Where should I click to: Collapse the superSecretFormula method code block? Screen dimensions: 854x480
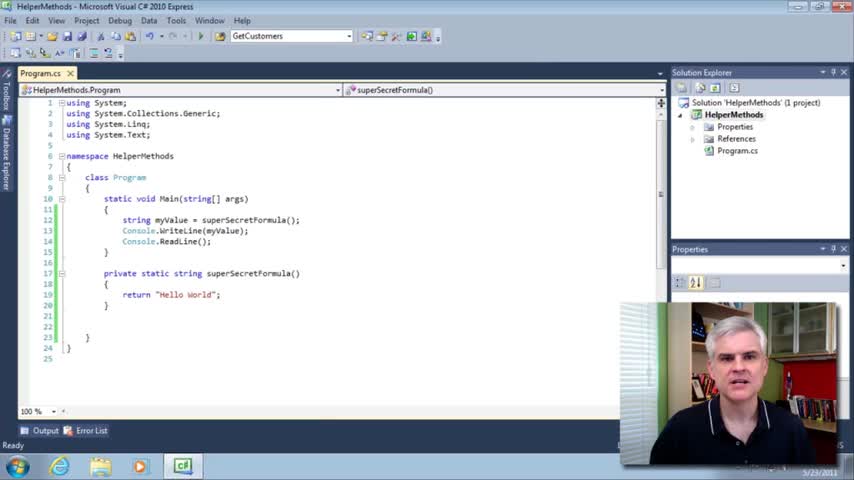coord(62,274)
